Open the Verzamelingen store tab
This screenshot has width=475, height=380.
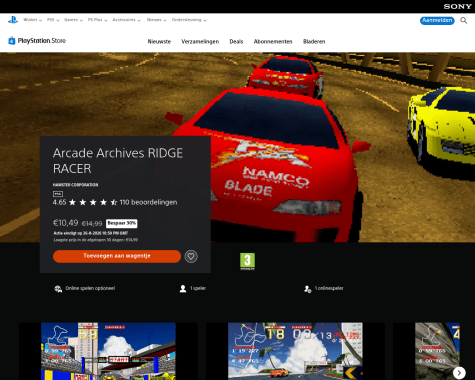[200, 42]
